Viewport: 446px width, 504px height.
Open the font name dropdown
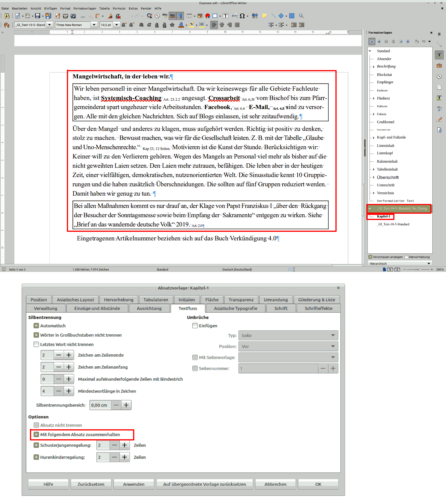94,25
